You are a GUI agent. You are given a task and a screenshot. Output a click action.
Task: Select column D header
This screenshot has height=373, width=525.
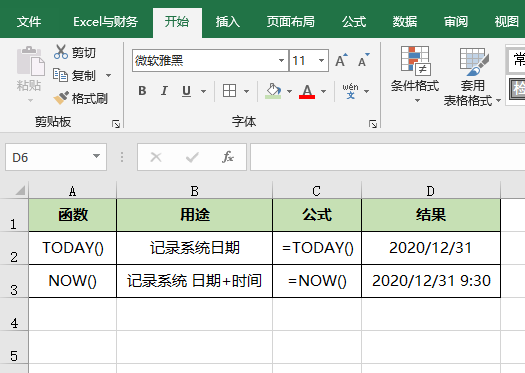[x=431, y=191]
